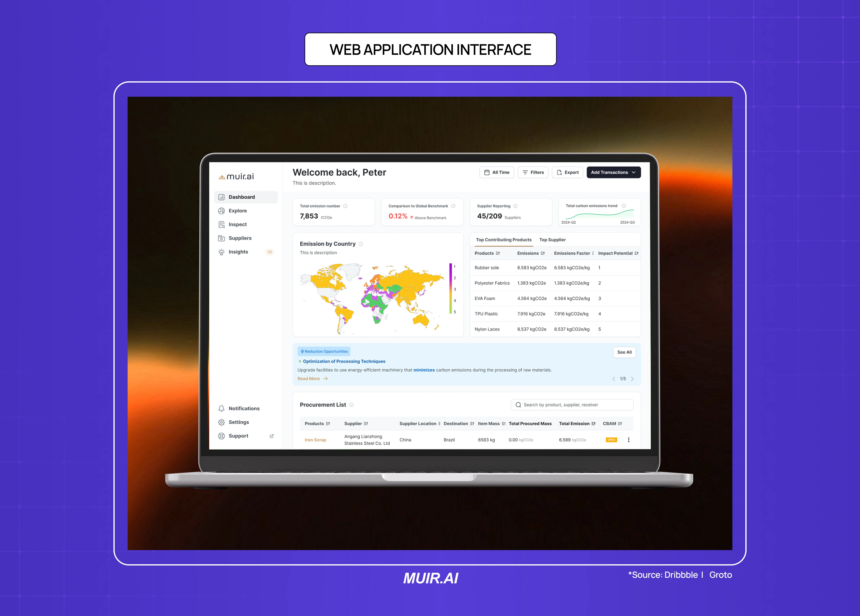Click the Rubber sole row

tap(555, 268)
